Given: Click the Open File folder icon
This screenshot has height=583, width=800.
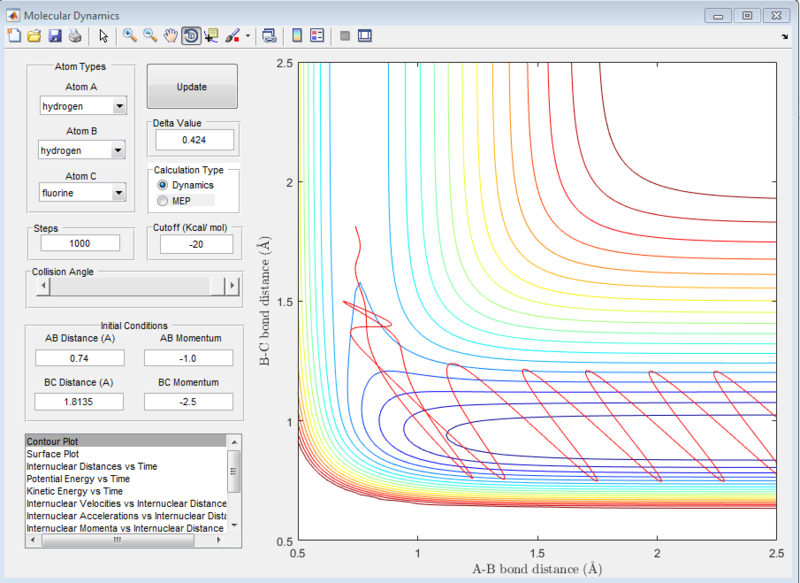Looking at the screenshot, I should [34, 36].
